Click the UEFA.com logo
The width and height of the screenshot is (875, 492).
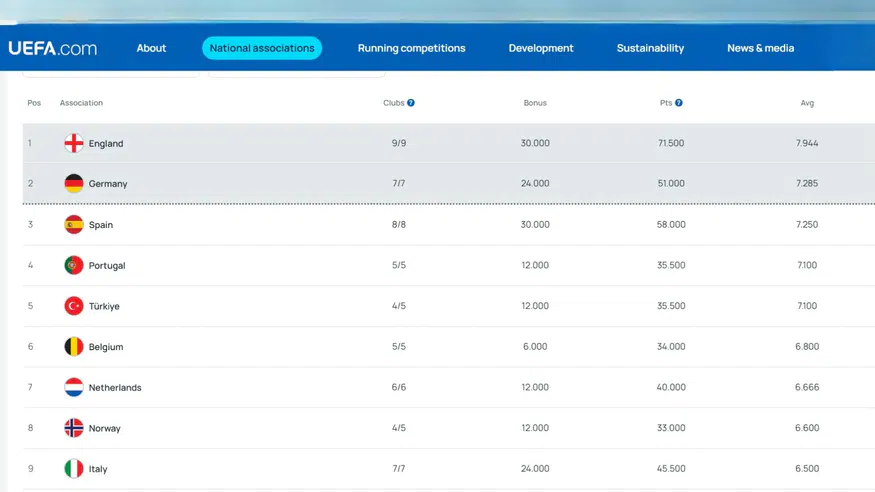52,49
